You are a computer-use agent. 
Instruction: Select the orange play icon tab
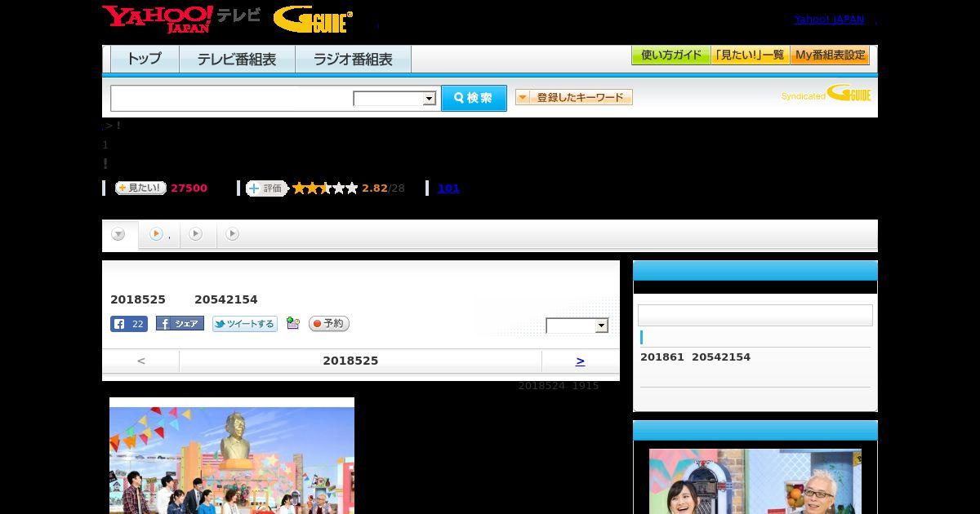click(x=158, y=234)
